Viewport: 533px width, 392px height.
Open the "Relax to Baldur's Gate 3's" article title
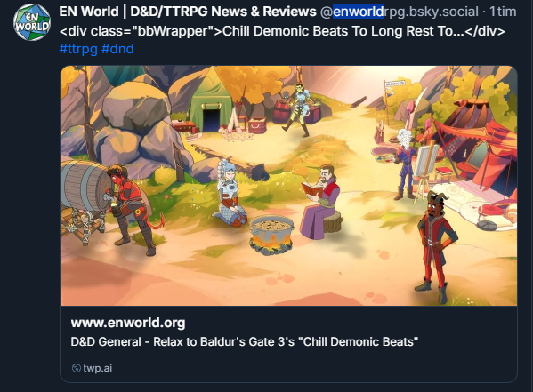pos(245,341)
